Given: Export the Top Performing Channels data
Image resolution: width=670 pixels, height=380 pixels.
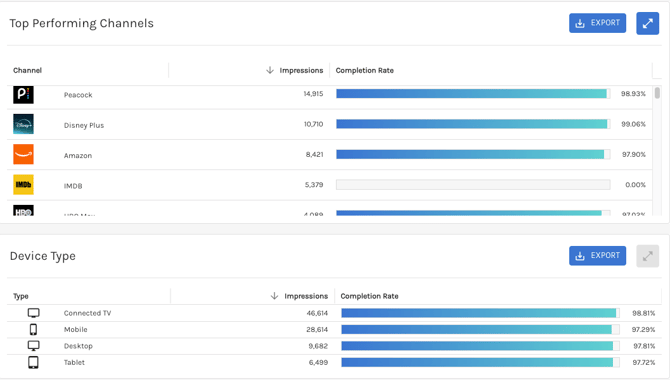Looking at the screenshot, I should (597, 23).
